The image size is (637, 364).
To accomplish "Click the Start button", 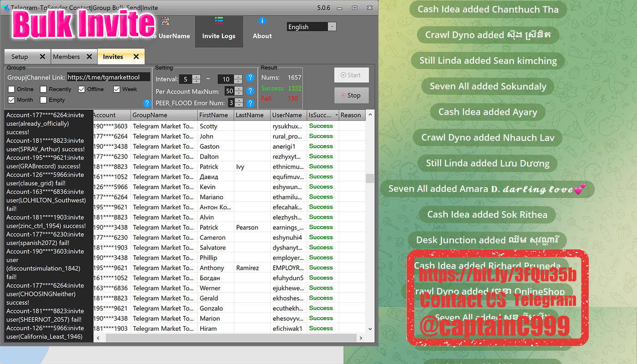I will point(351,75).
